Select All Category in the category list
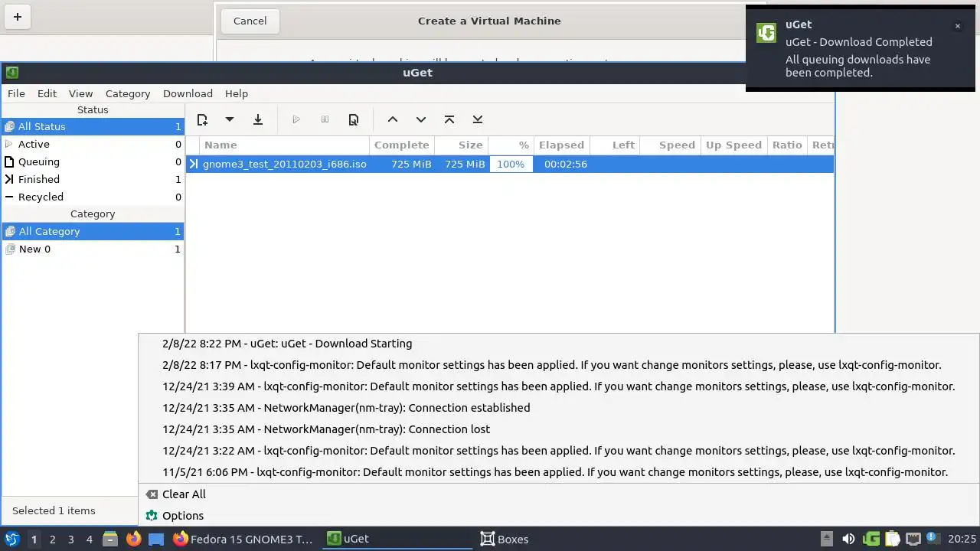980x551 pixels. click(93, 231)
